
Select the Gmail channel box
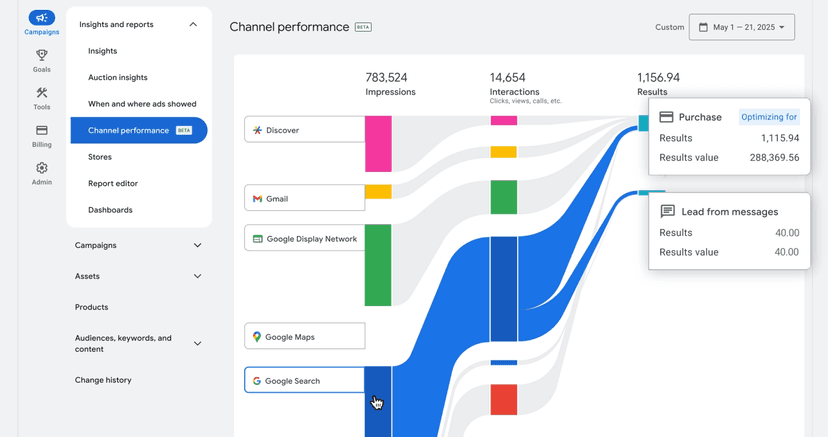click(305, 198)
